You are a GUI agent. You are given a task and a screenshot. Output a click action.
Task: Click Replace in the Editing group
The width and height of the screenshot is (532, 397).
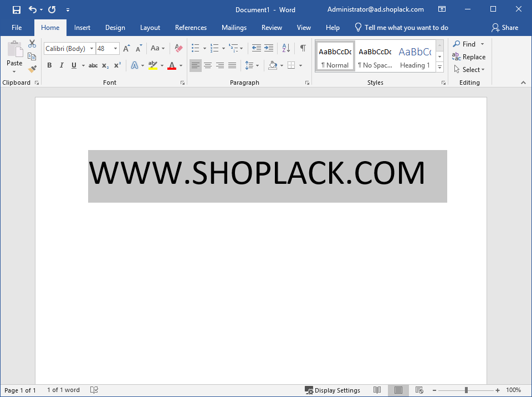click(469, 56)
